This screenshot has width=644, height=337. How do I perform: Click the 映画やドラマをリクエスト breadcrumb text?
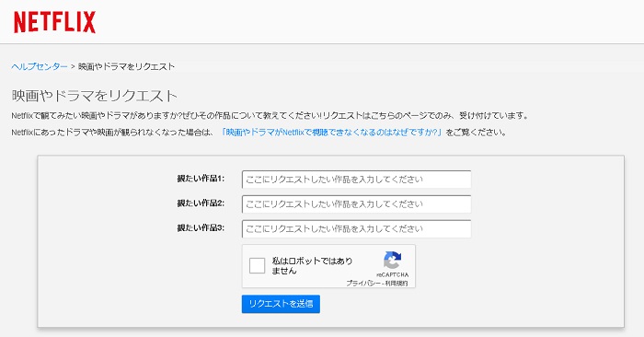point(127,66)
